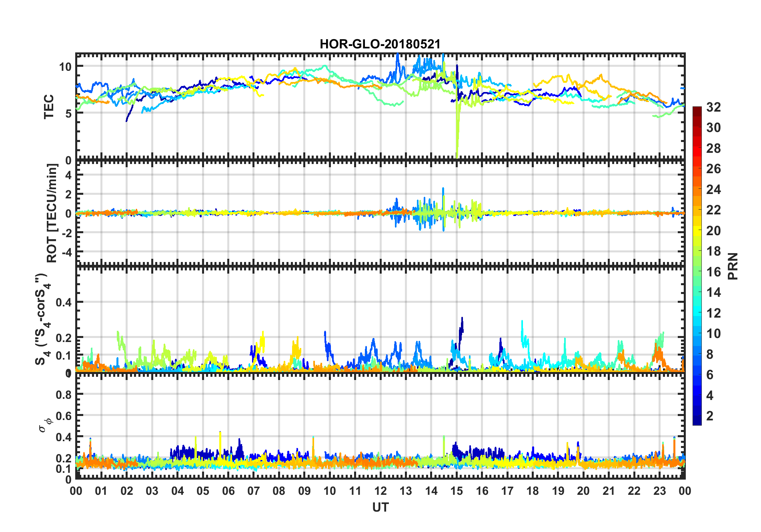
Task: Click colorbar tick label 24
Action: 713,189
